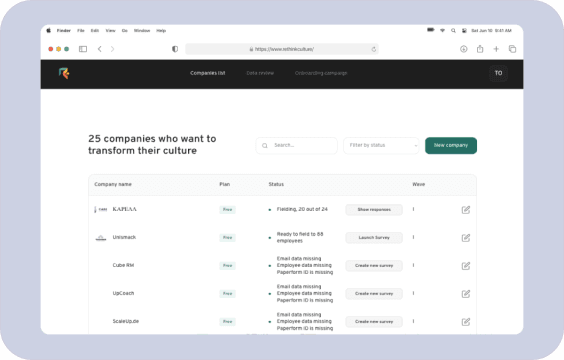Open the TO user avatar menu

pos(498,73)
